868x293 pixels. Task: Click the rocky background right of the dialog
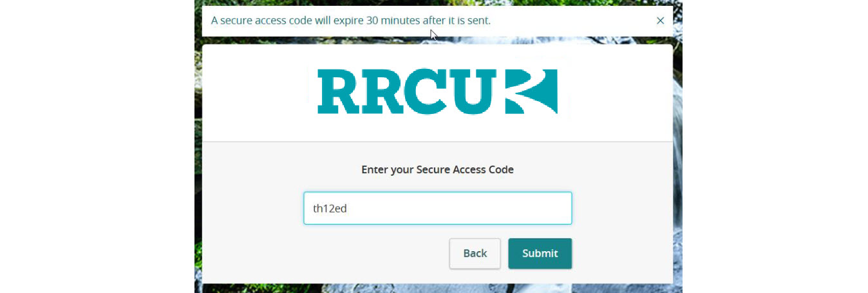677,161
